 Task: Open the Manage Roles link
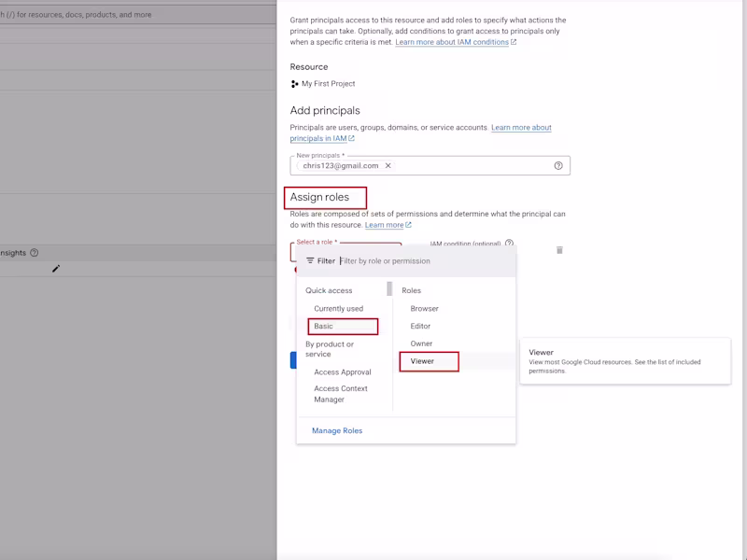337,430
